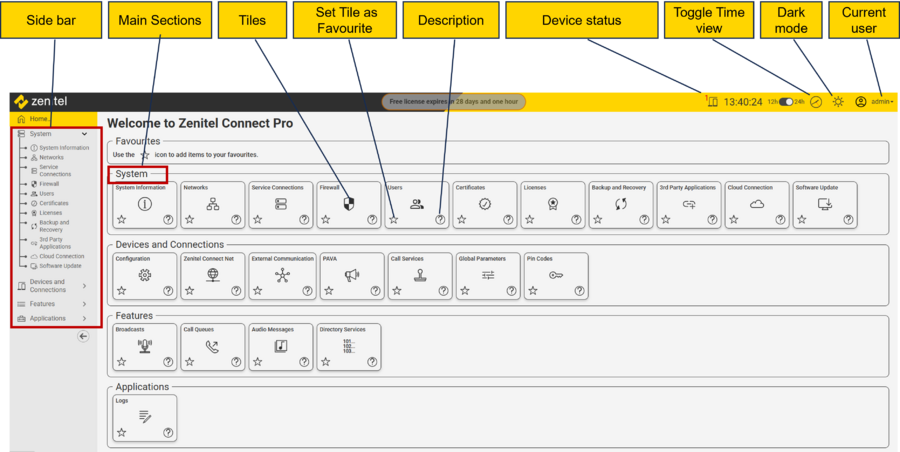Open the Logs tile
900x452 pixels.
(145, 418)
